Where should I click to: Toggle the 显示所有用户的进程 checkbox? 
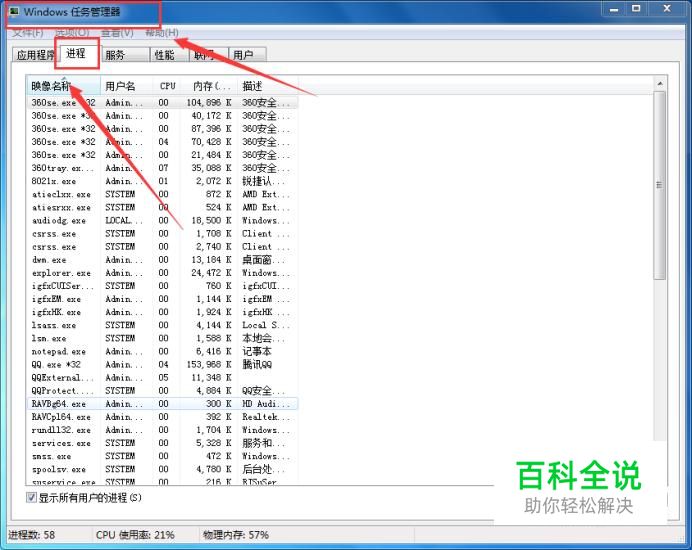coord(31,497)
